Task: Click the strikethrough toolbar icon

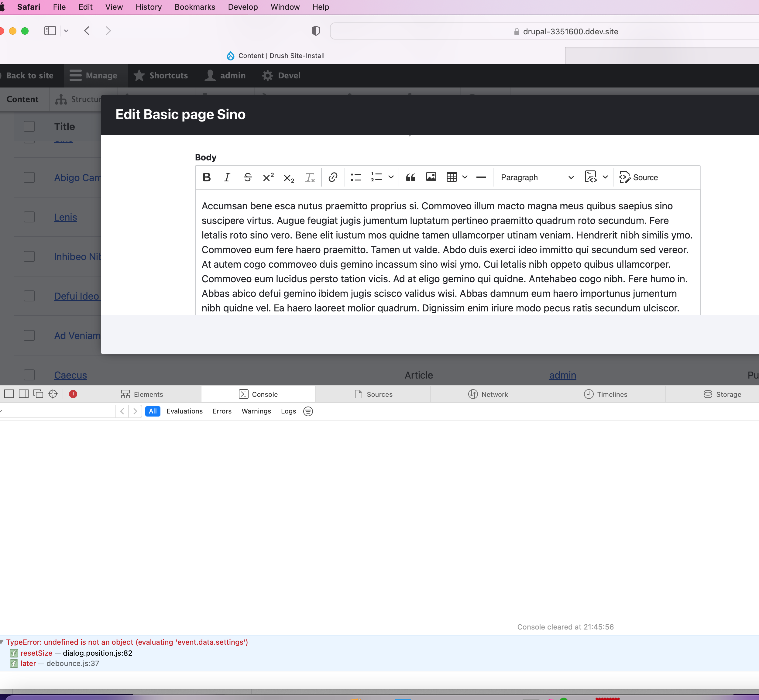Action: pos(248,177)
